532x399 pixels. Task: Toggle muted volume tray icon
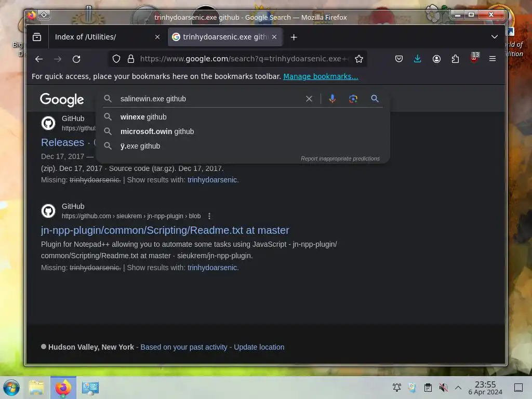click(444, 388)
